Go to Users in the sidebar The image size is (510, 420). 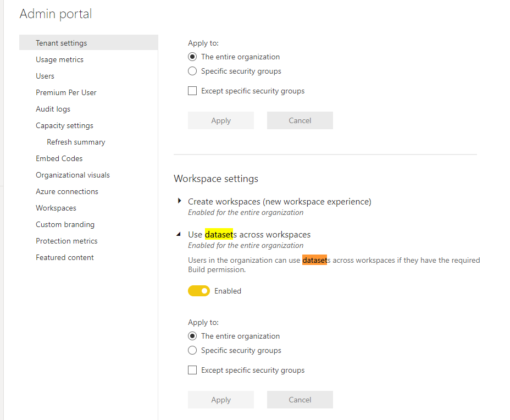[x=45, y=76]
